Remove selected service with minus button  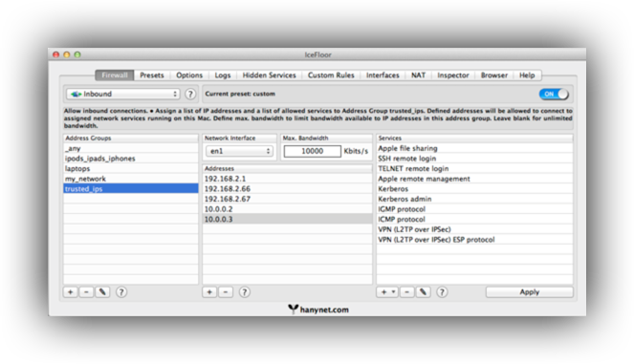point(407,291)
